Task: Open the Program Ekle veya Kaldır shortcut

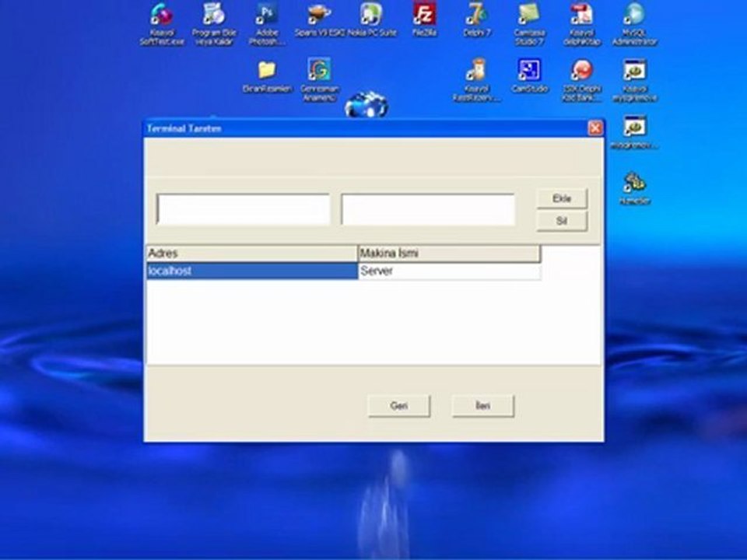Action: (214, 24)
